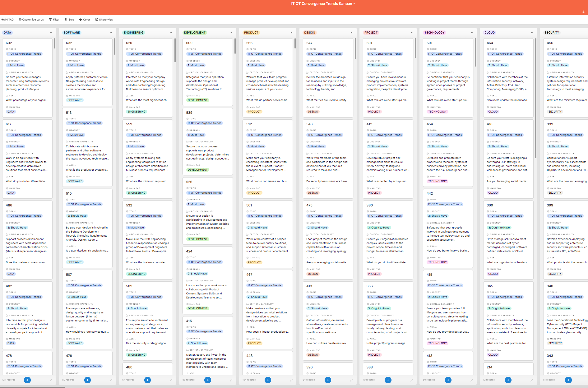
Task: Collapse the TECHNOLOGY stack with arrows icon
Action: point(472,380)
